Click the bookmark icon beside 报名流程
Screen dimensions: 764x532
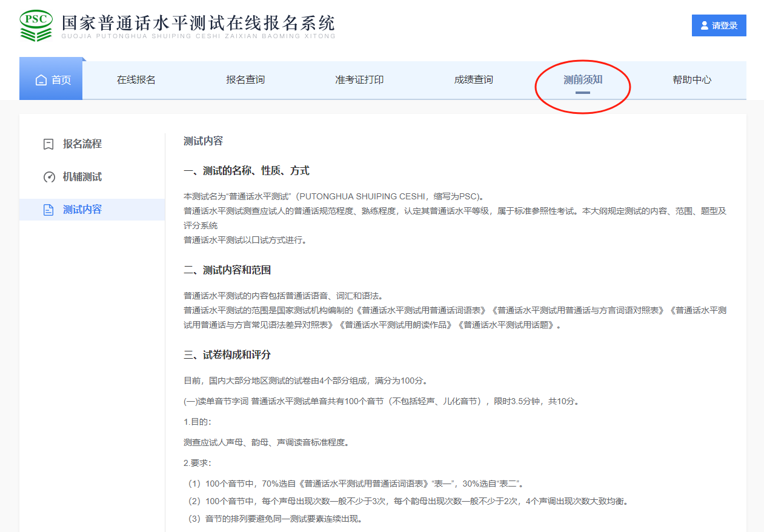tap(48, 144)
